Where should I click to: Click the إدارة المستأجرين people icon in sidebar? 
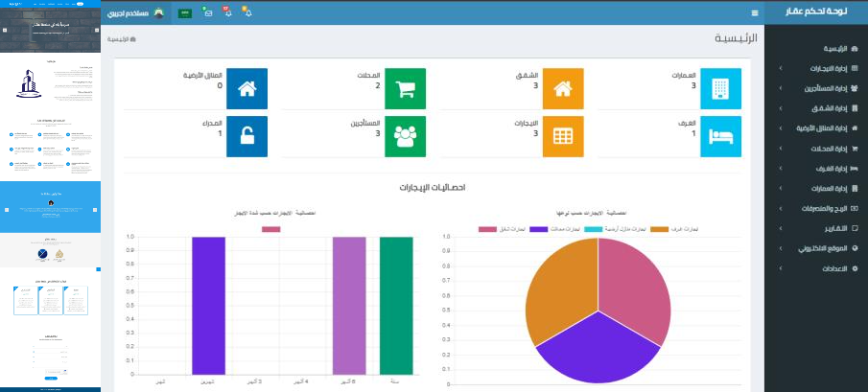(855, 88)
